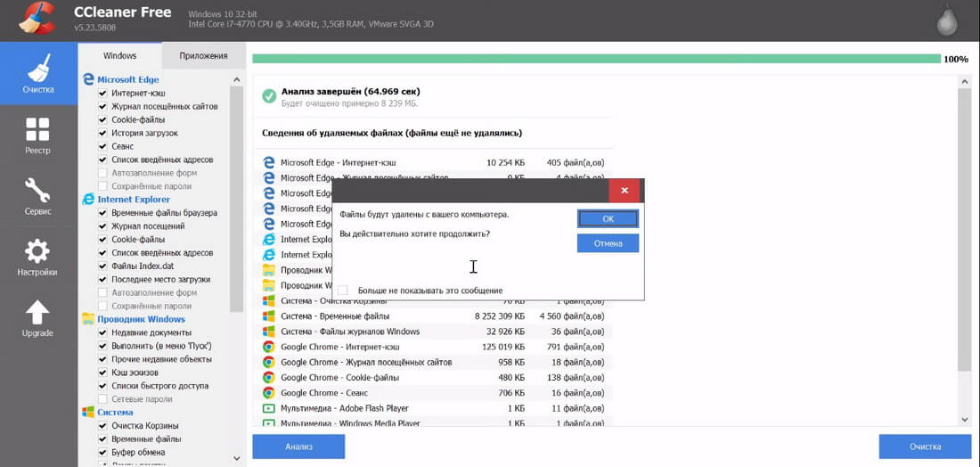Click the Система group heading
This screenshot has width=980, height=467.
[x=116, y=412]
